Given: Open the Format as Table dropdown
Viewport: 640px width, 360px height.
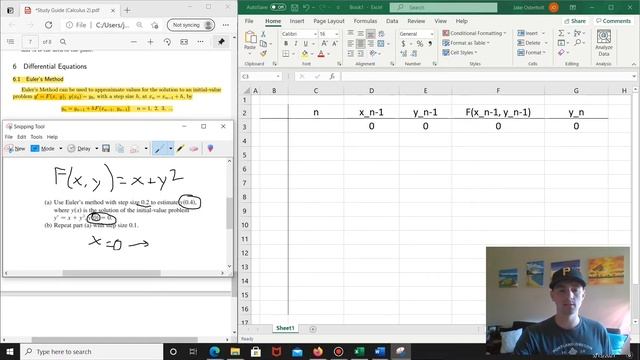Looking at the screenshot, I should coord(466,43).
